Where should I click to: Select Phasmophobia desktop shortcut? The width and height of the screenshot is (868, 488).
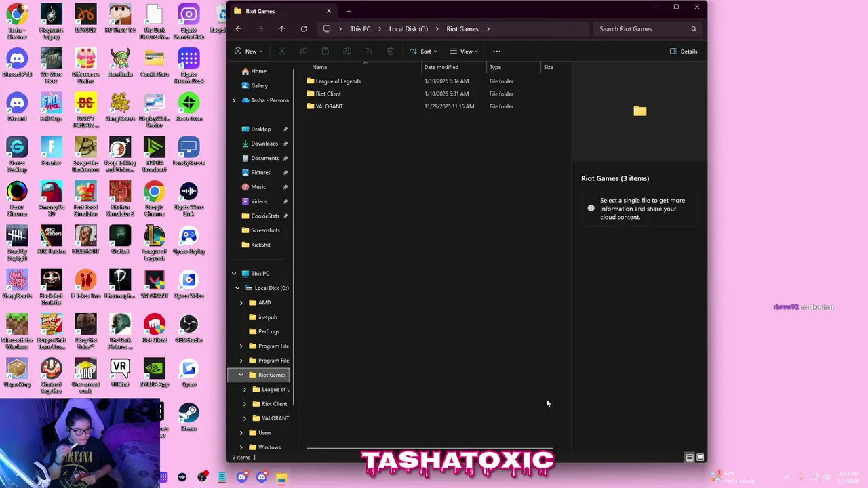(120, 285)
